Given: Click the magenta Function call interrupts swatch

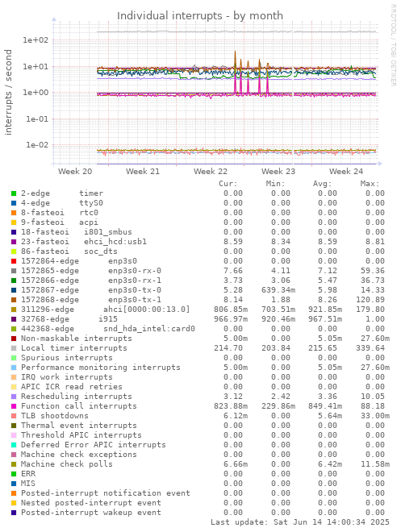Looking at the screenshot, I should (x=14, y=406).
